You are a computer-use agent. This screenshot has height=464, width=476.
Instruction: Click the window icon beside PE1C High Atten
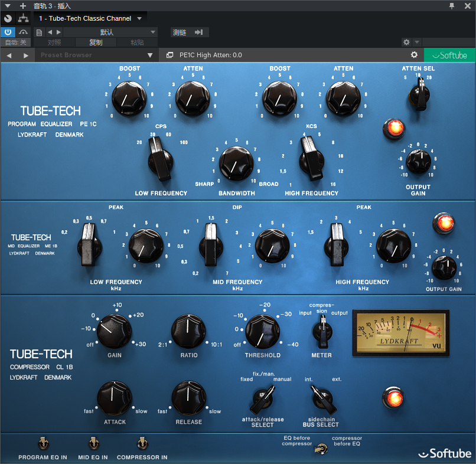(169, 55)
